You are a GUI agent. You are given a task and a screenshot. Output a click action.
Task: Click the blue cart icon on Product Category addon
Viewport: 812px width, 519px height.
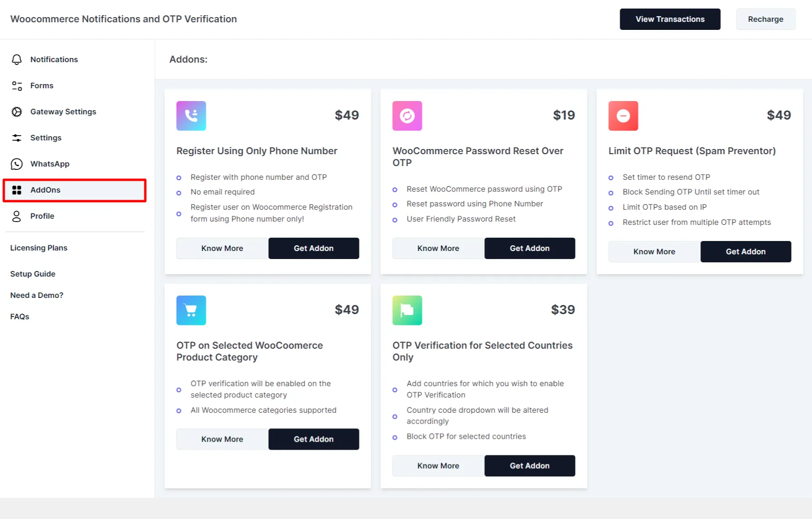[191, 310]
